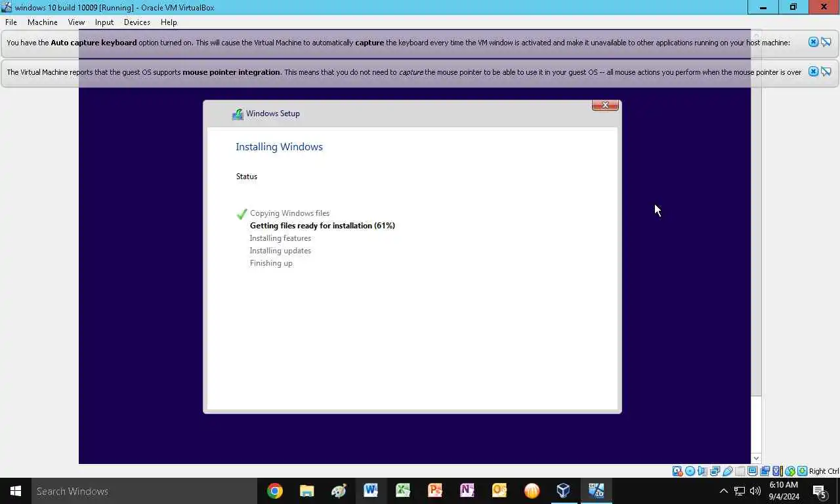Open the Machine menu
840x504 pixels.
point(43,22)
